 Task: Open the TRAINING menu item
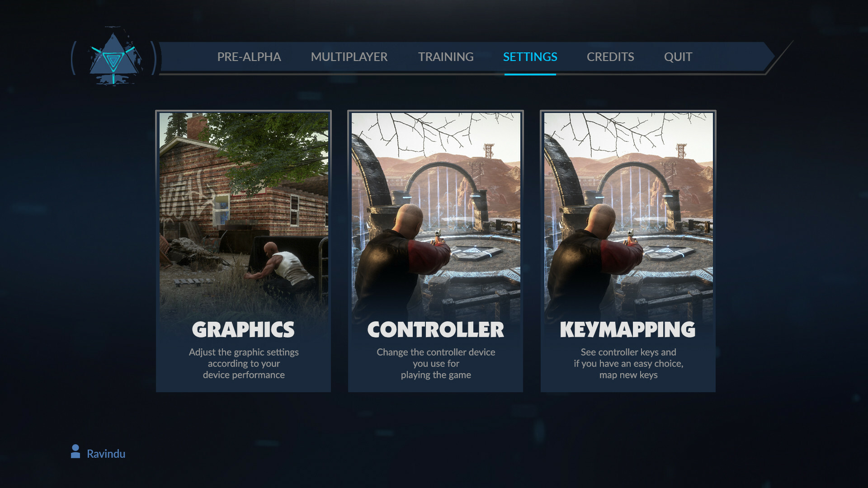446,57
